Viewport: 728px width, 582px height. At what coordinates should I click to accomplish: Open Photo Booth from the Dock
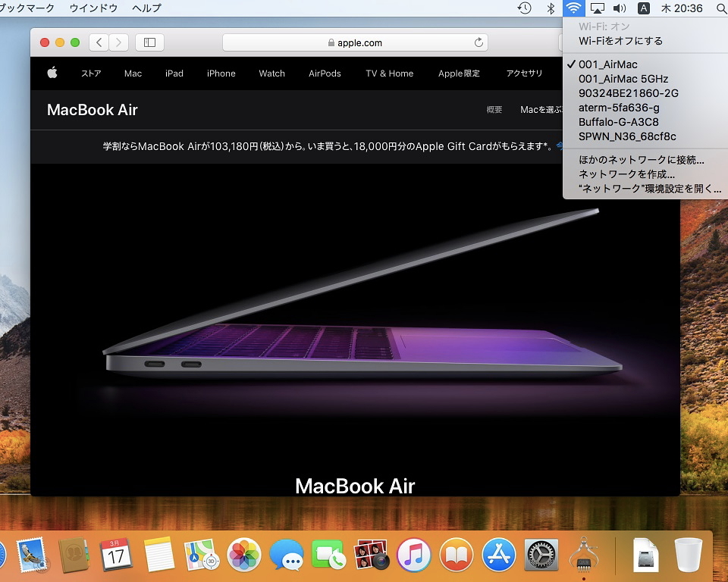[x=371, y=555]
